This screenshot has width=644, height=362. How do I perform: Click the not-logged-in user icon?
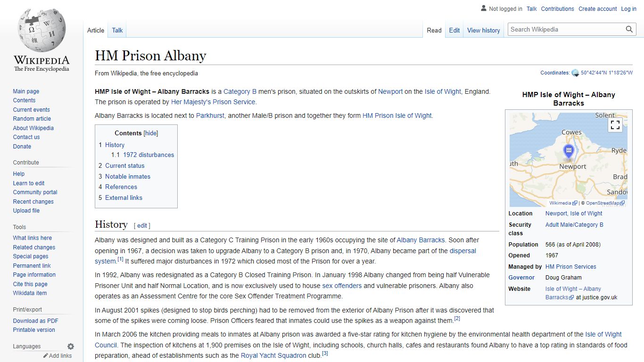click(x=484, y=8)
